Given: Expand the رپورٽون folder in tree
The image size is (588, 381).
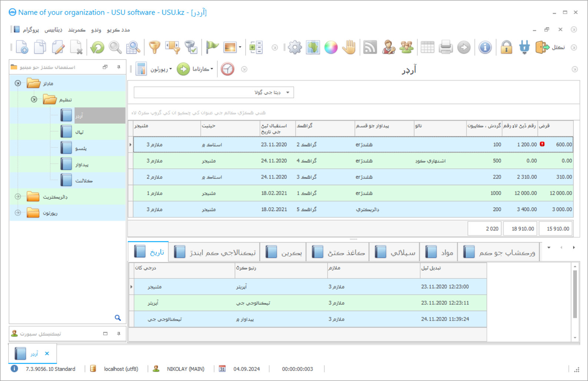Looking at the screenshot, I should click(18, 213).
